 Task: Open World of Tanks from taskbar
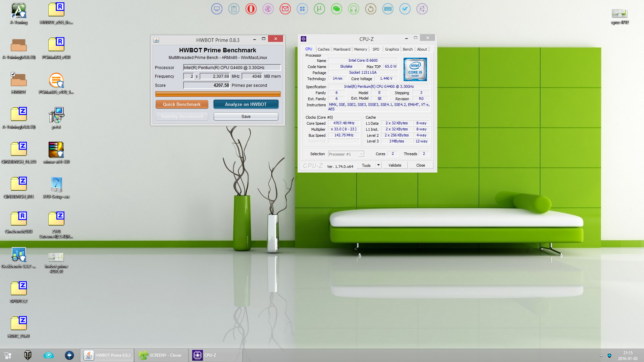(28, 355)
